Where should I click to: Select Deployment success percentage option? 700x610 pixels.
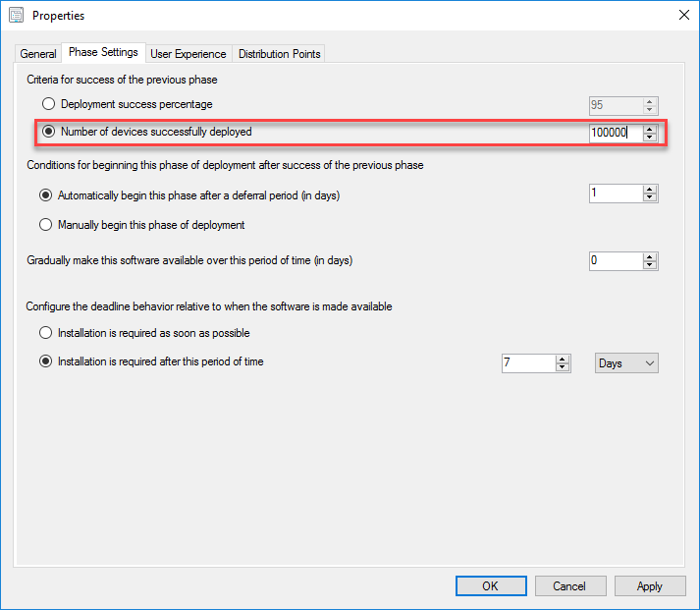(x=48, y=104)
